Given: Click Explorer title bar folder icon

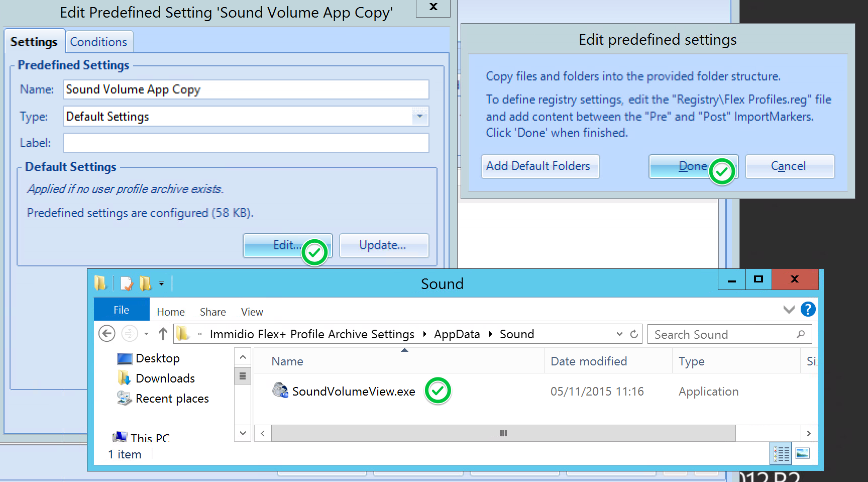Looking at the screenshot, I should [100, 283].
